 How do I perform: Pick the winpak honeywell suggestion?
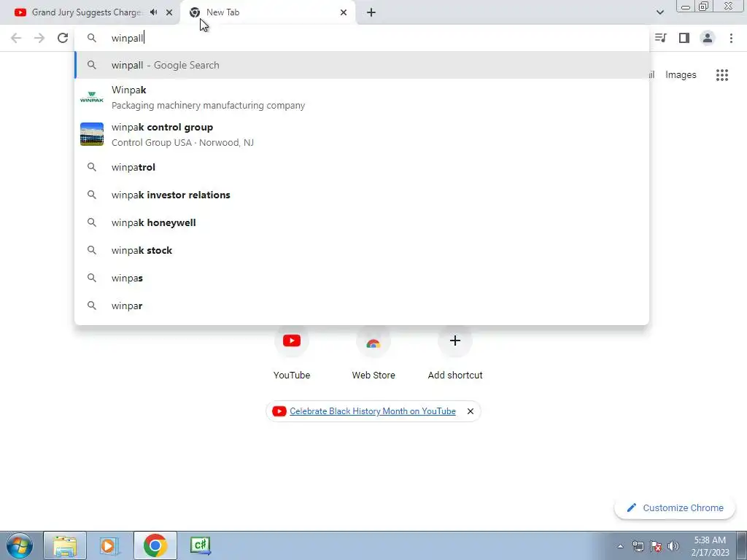pos(362,222)
